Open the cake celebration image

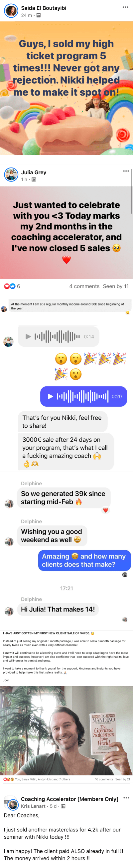point(66,88)
